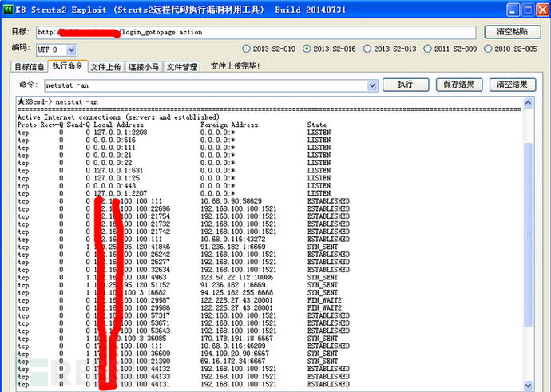Click the K8 application icon in title bar
Screen dimensions: 551x392
point(8,10)
